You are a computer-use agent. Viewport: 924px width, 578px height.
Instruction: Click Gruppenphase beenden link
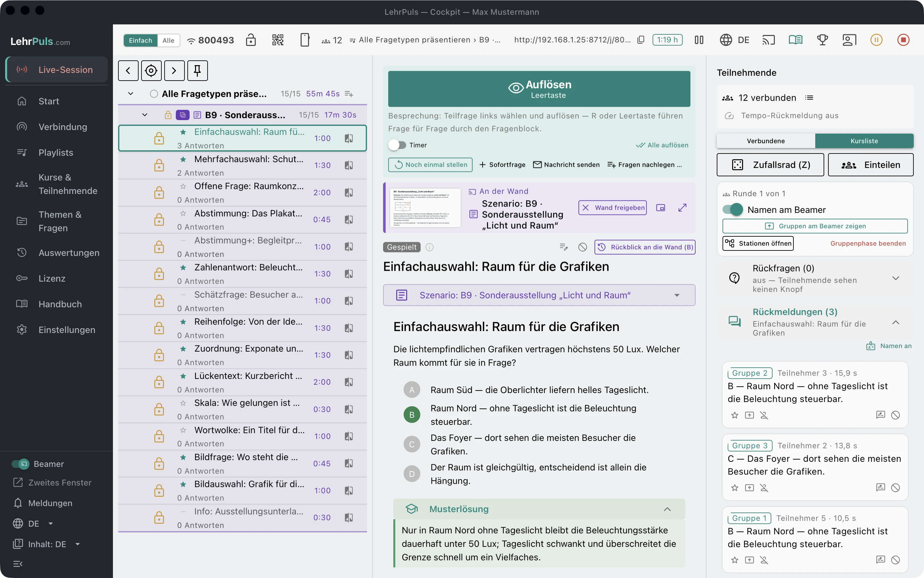[868, 243]
